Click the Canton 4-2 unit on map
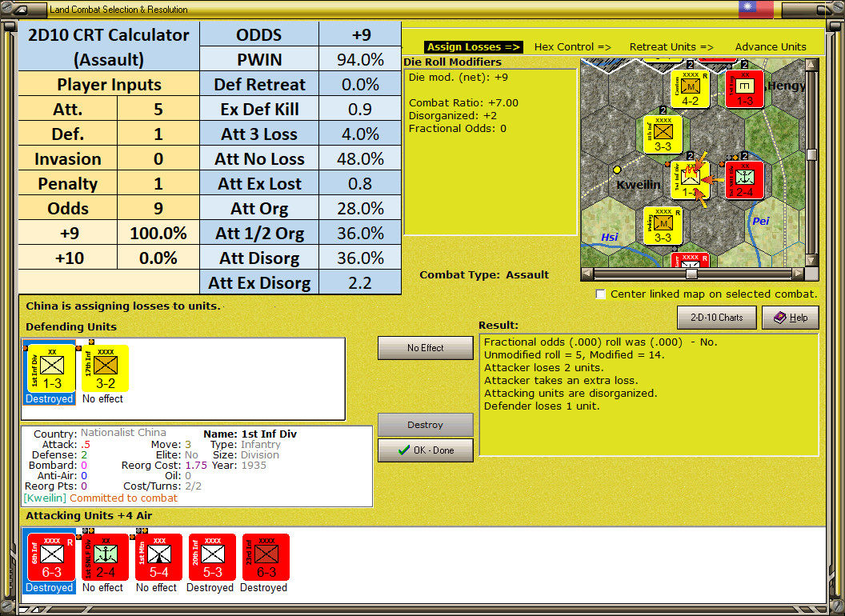This screenshot has width=845, height=616. (x=691, y=89)
